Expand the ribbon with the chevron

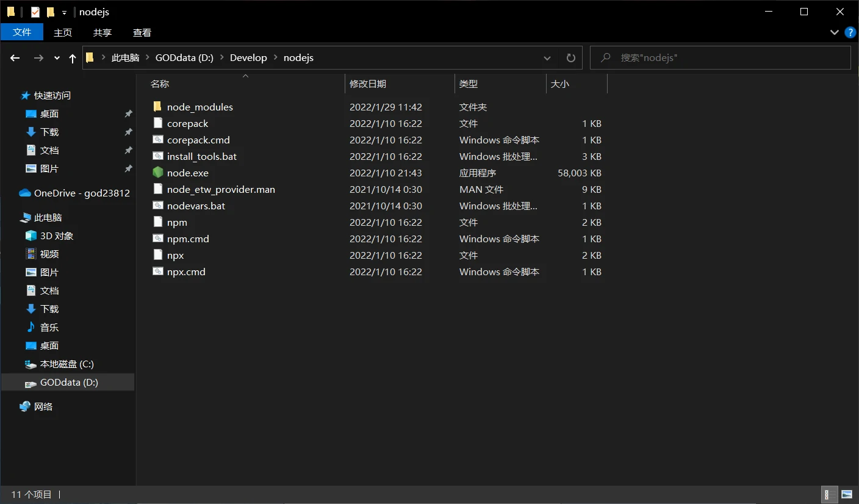click(x=835, y=32)
